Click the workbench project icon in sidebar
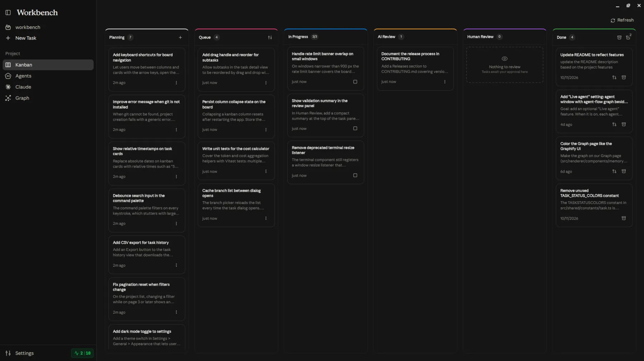 8,28
